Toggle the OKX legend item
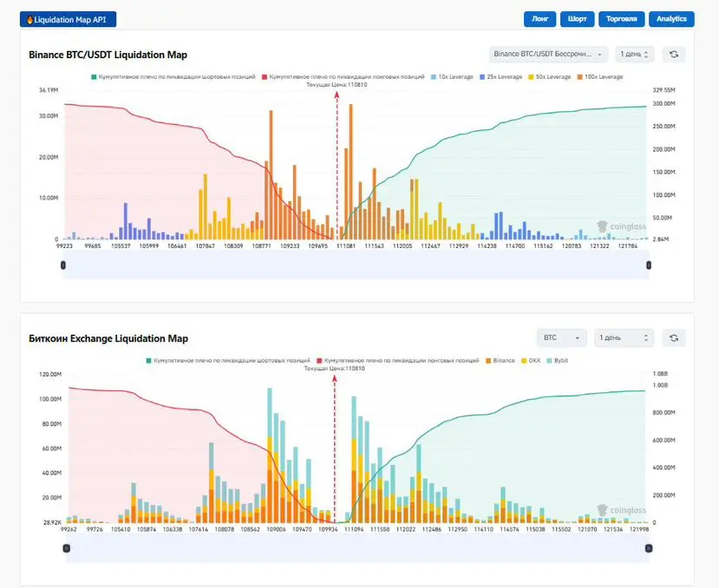Screen dimensions: 719x588 531,361
